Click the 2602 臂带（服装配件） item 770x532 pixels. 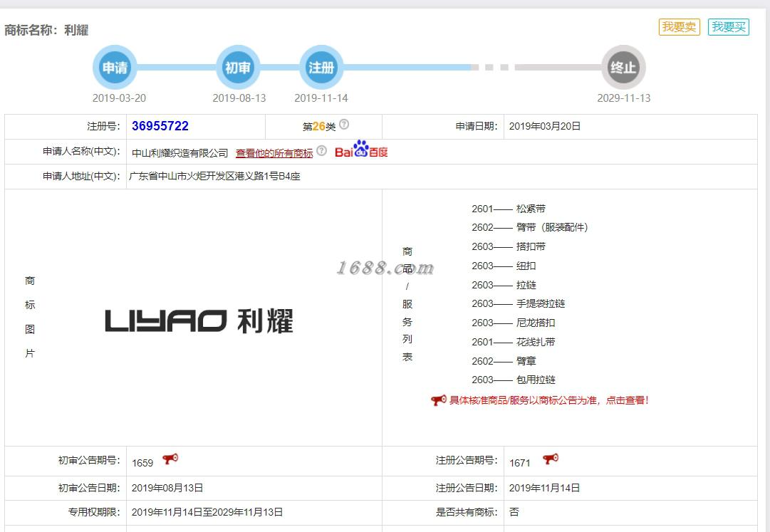(x=530, y=227)
